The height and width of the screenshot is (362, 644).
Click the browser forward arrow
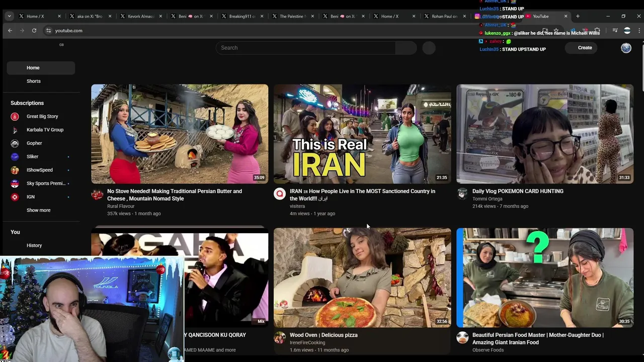pyautogui.click(x=22, y=31)
